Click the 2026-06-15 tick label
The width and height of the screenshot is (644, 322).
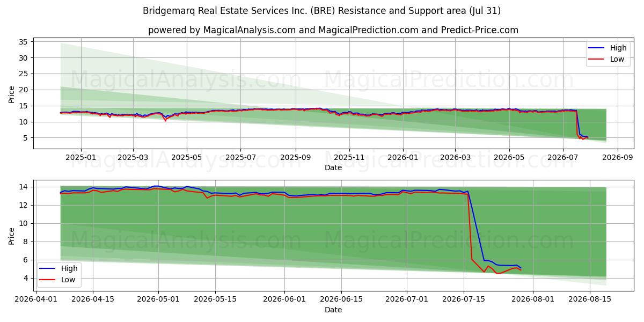point(341,299)
